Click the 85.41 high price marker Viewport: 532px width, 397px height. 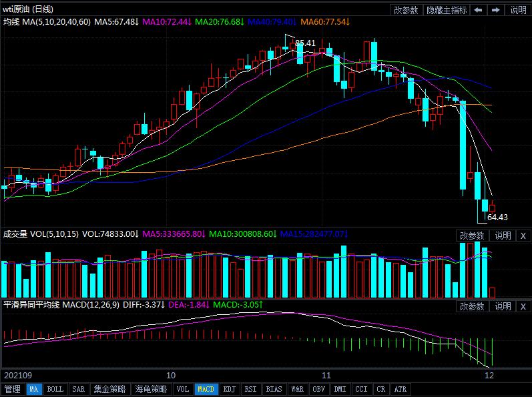coord(305,43)
